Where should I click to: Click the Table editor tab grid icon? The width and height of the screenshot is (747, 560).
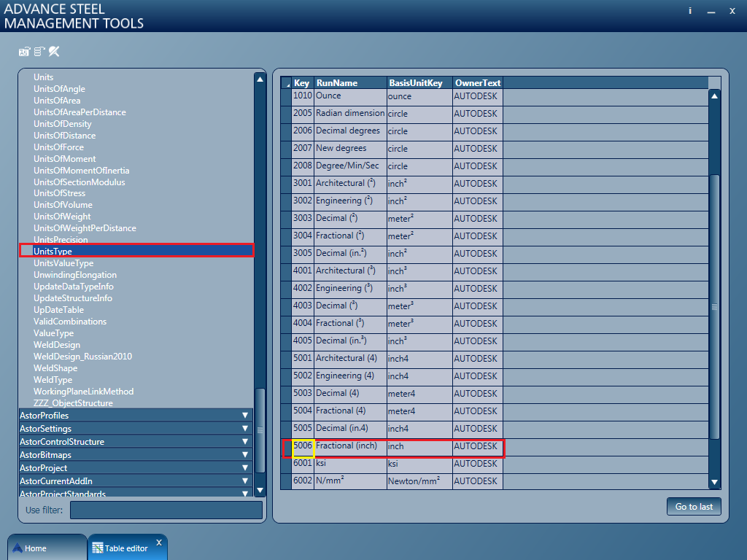pyautogui.click(x=98, y=548)
